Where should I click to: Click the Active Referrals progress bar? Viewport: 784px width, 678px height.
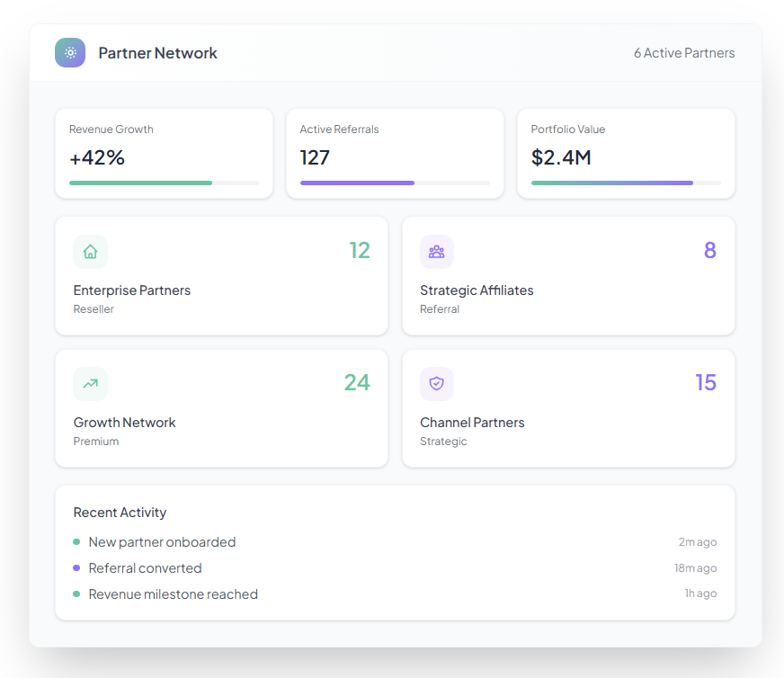(395, 183)
